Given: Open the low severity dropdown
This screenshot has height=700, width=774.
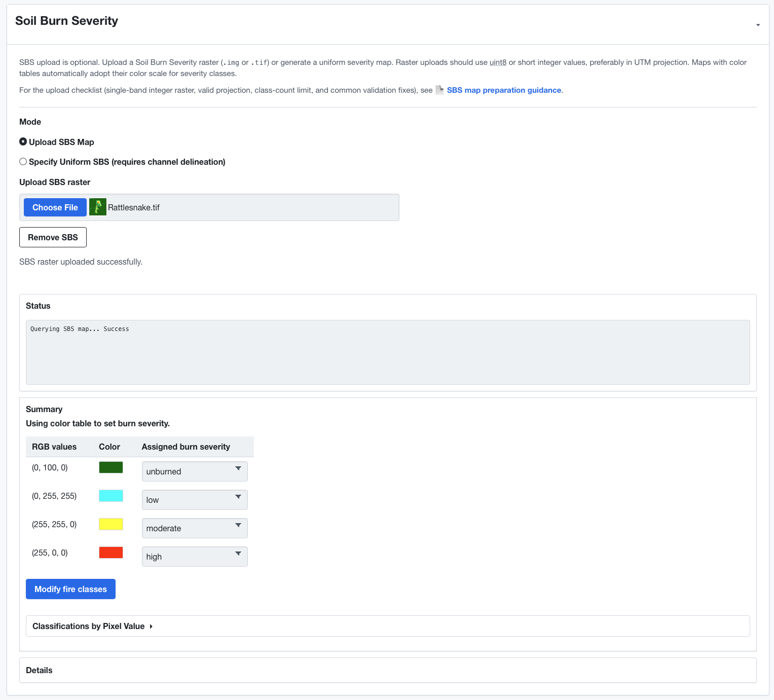Looking at the screenshot, I should pos(195,500).
